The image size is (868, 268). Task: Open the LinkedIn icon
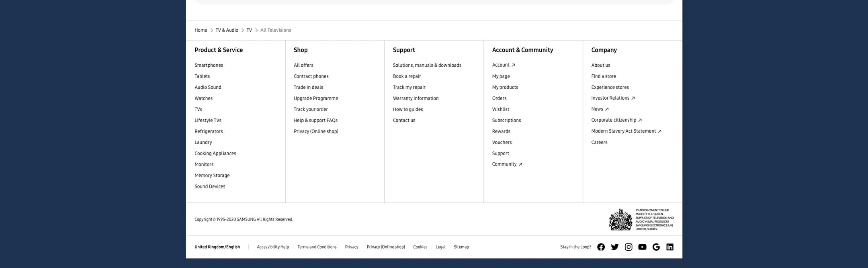pos(670,247)
